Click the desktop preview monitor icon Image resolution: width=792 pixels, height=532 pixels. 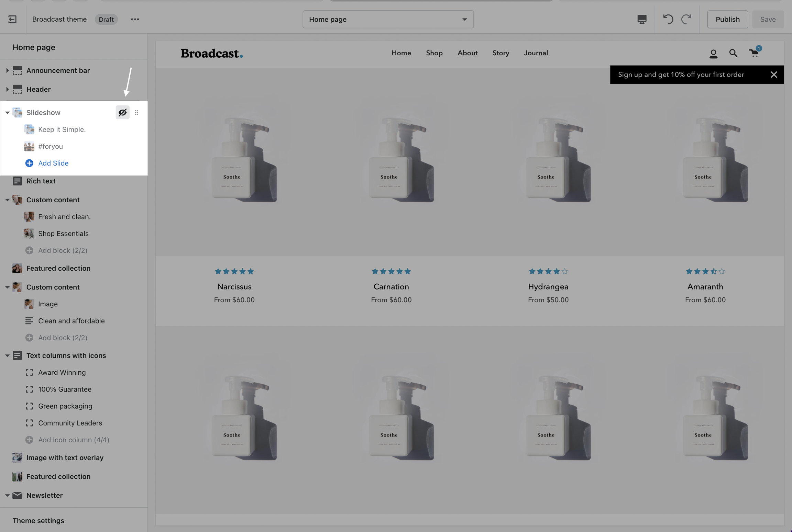click(x=641, y=19)
